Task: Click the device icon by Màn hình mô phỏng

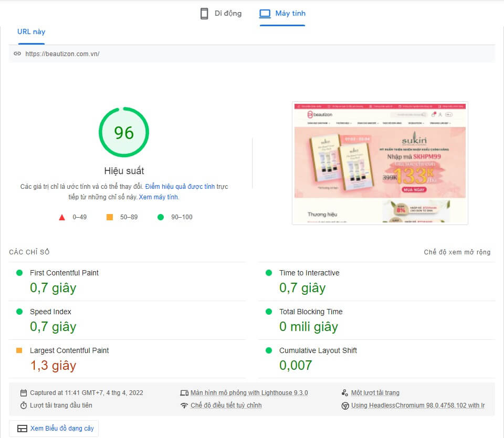Action: pos(184,393)
